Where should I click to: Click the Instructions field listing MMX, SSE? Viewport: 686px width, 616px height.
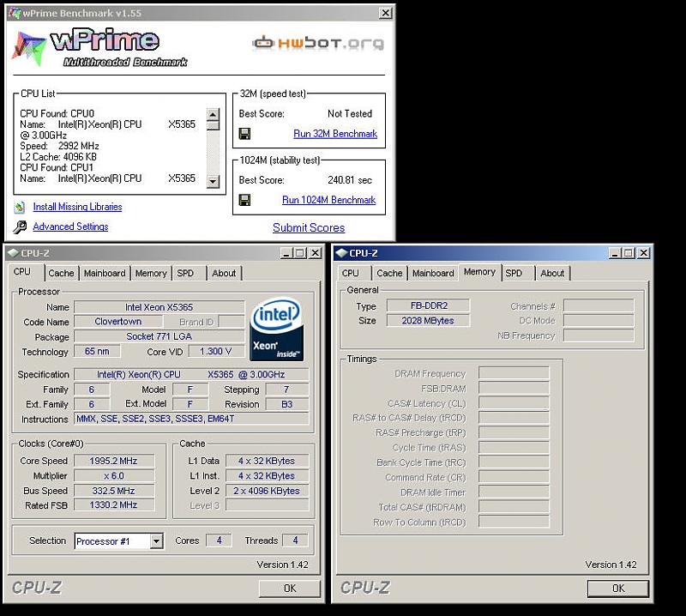coord(191,419)
